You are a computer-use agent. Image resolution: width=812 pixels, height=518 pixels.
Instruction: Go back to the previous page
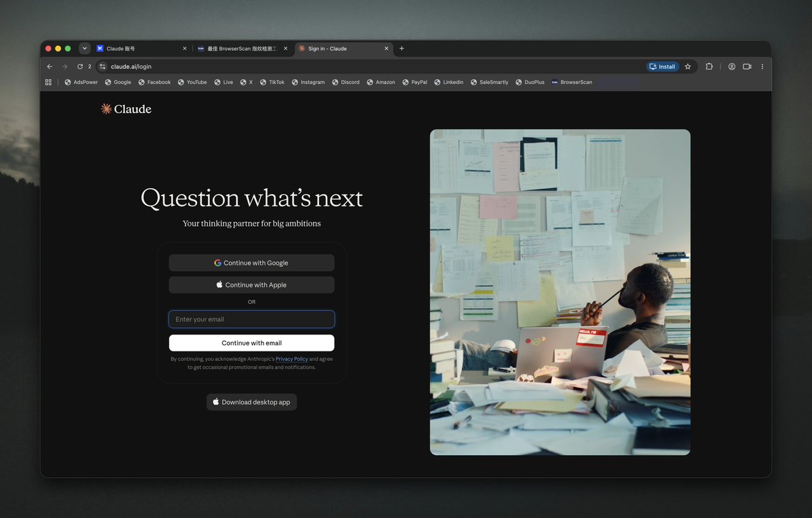(x=49, y=66)
